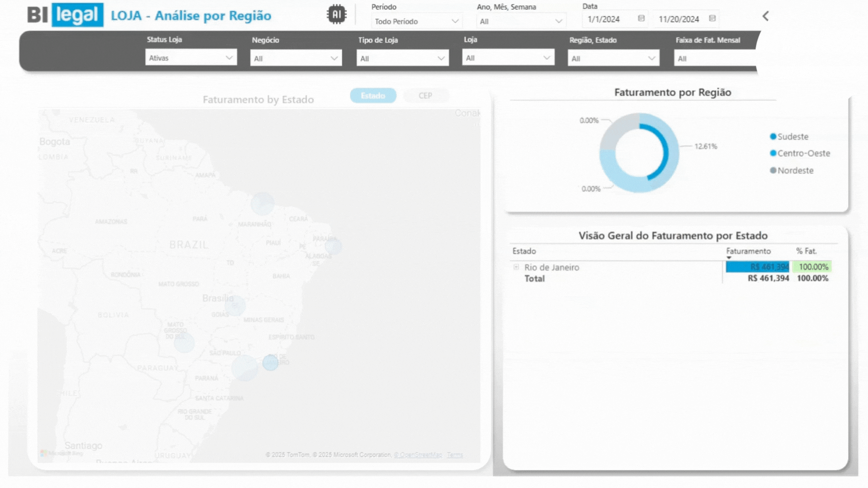This screenshot has height=488, width=868.
Task: Switch map view to Estado
Action: (373, 96)
